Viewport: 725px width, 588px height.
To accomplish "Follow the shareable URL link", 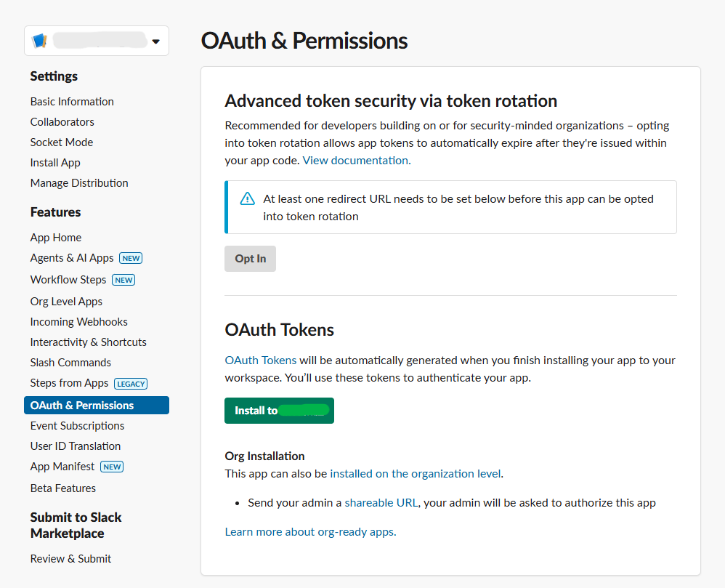I will 381,502.
